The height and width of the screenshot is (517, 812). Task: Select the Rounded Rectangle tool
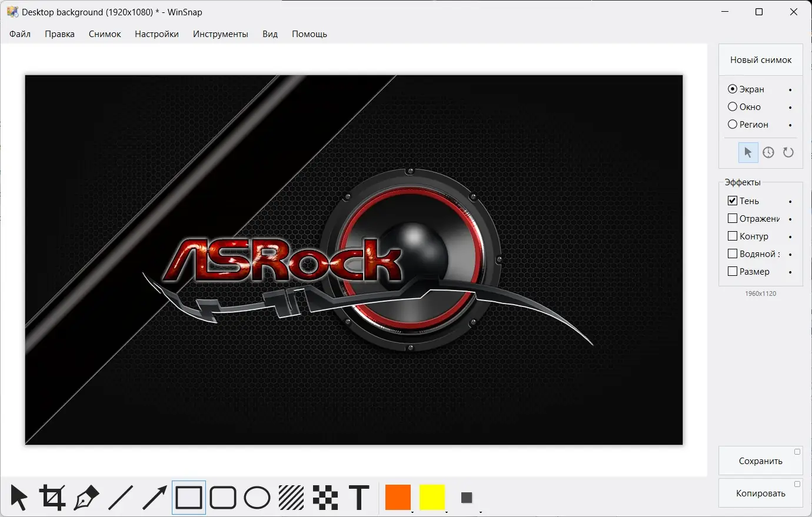tap(223, 498)
